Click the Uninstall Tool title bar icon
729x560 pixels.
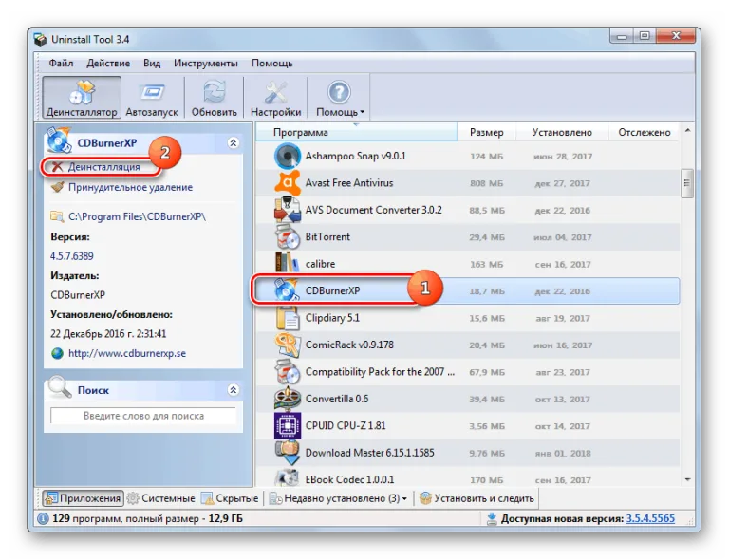41,40
